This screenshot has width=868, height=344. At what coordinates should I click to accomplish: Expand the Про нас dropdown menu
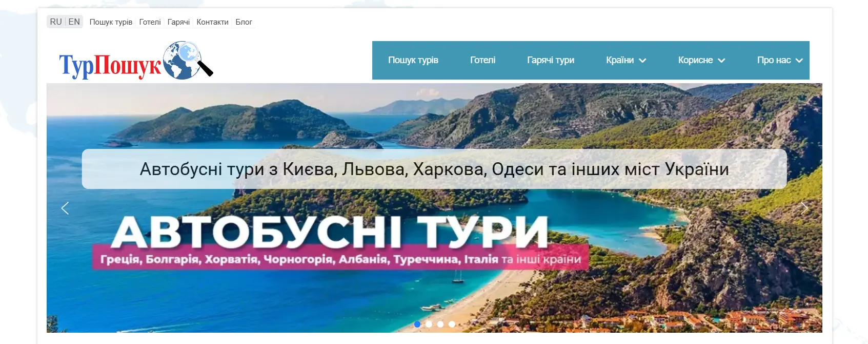click(780, 60)
